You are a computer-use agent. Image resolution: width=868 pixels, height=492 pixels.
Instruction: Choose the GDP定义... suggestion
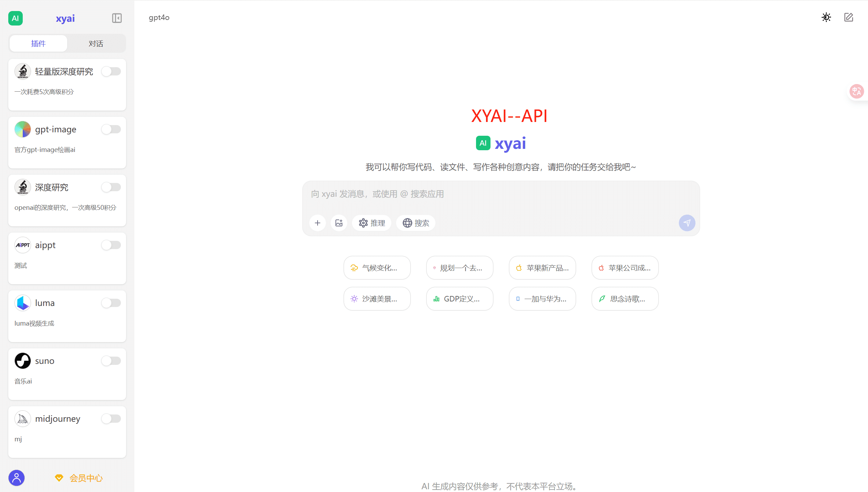459,299
